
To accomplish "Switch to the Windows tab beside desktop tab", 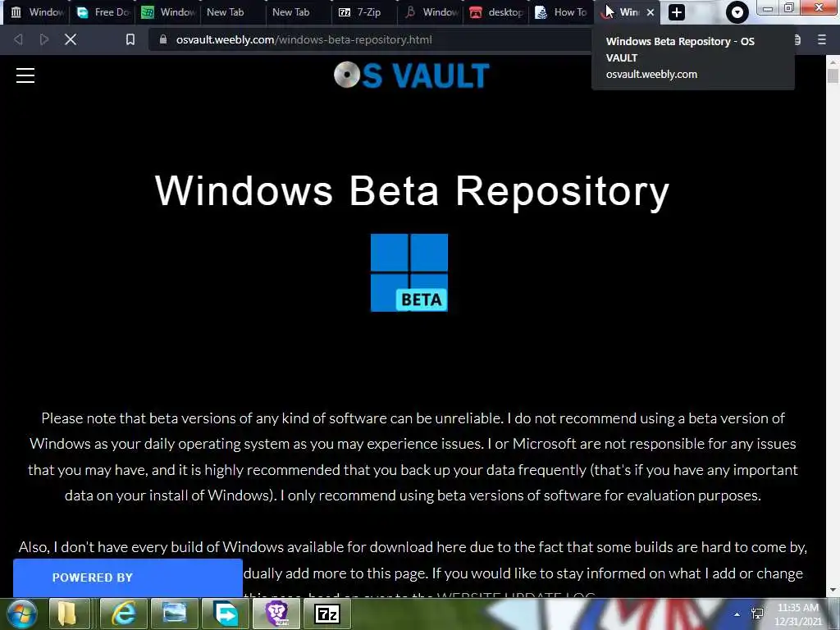I will [431, 12].
